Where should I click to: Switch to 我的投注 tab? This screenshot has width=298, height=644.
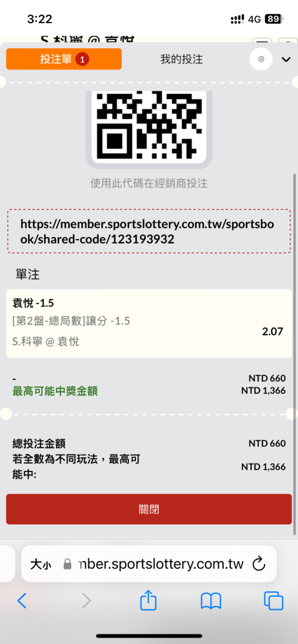181,59
